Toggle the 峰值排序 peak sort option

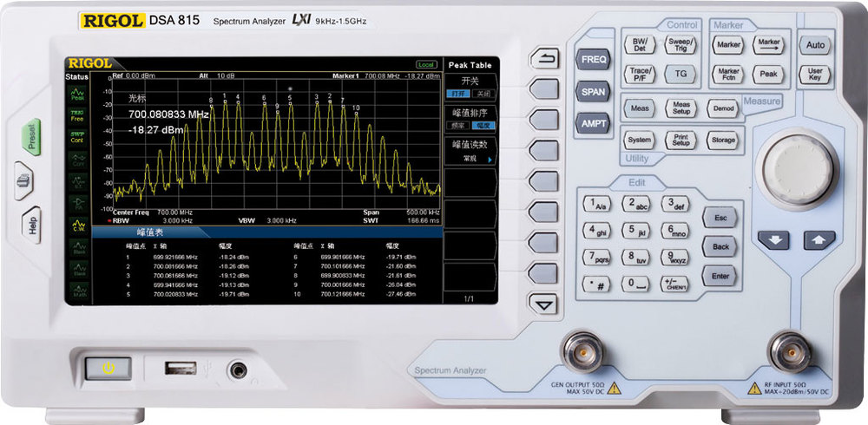pyautogui.click(x=469, y=119)
